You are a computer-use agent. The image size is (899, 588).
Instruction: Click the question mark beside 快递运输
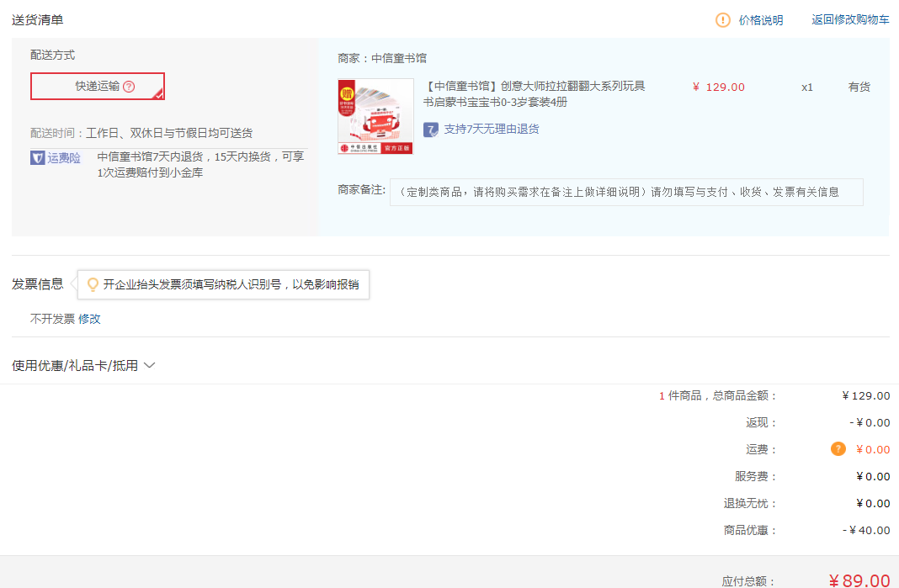(x=129, y=87)
